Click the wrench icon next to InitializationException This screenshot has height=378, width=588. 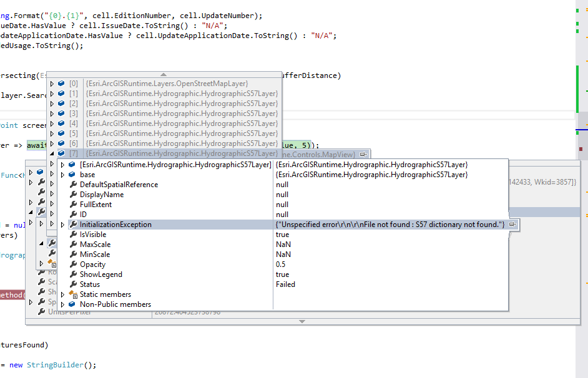[x=73, y=225]
